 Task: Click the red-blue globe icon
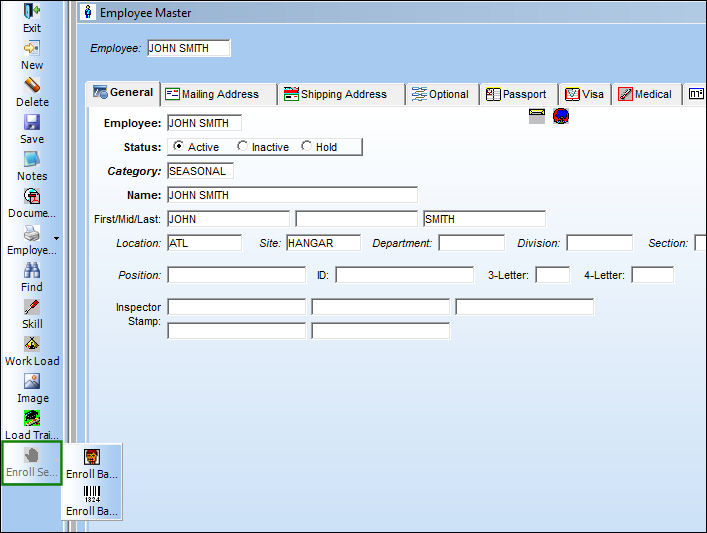561,116
